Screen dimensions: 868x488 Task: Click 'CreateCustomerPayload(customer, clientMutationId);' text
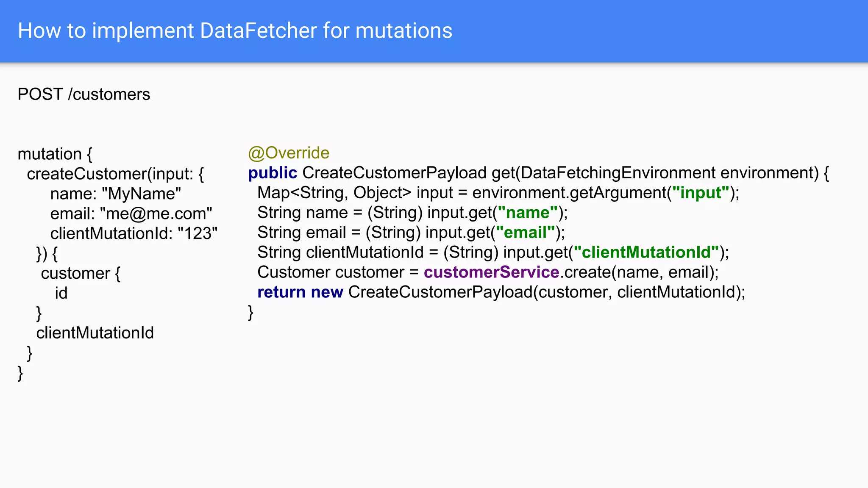click(x=547, y=292)
